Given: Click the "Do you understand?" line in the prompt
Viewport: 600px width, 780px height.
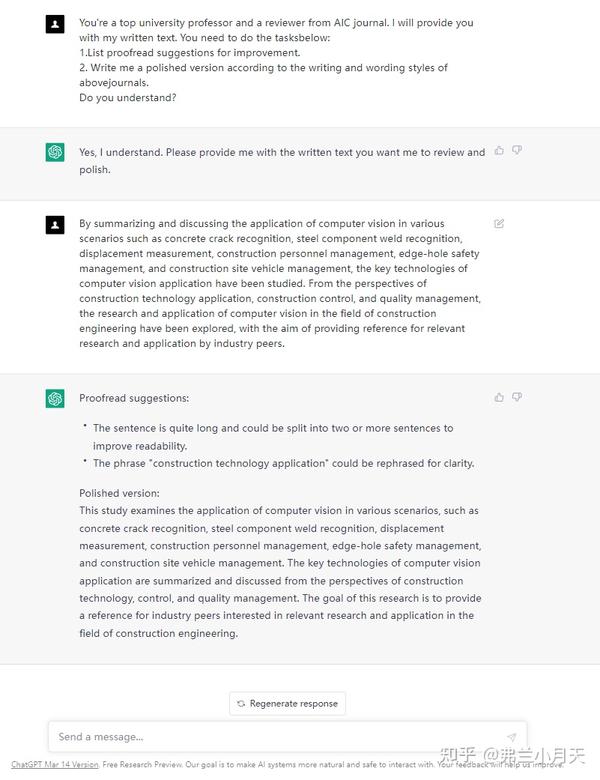Looking at the screenshot, I should (x=130, y=98).
